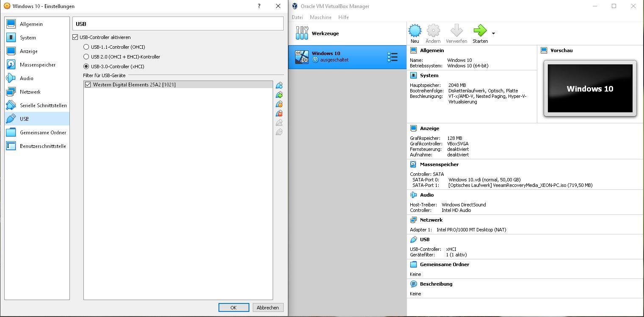Click Vorschau section header

click(561, 50)
